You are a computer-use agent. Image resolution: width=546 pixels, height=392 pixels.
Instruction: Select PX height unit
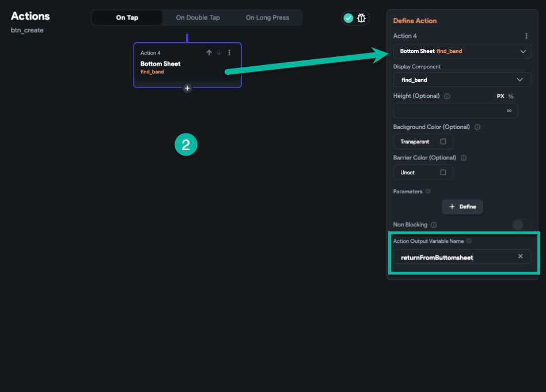tap(500, 96)
